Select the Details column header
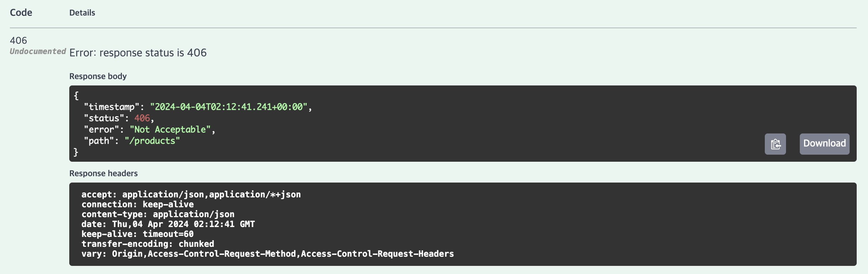Screen dimensions: 868x274 (x=82, y=13)
